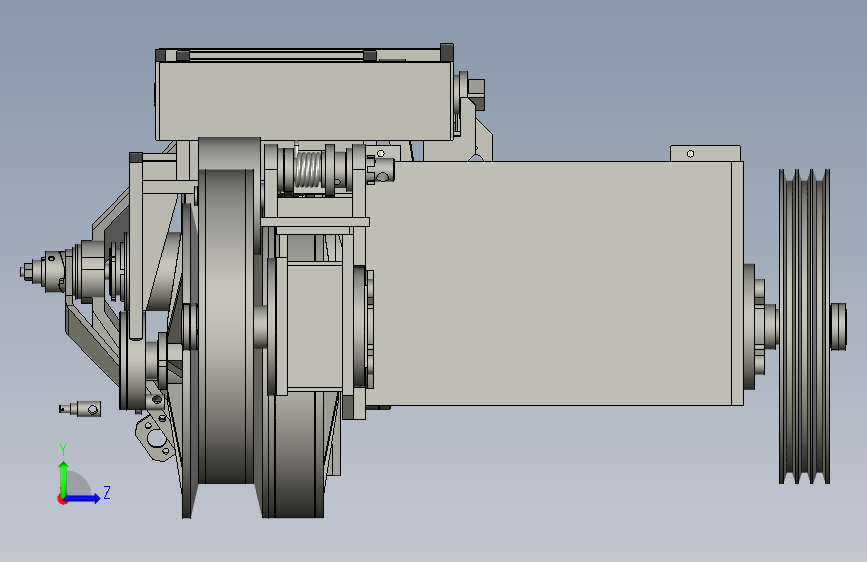
Task: Select the hex nut at the left shaft end
Action: tap(27, 272)
